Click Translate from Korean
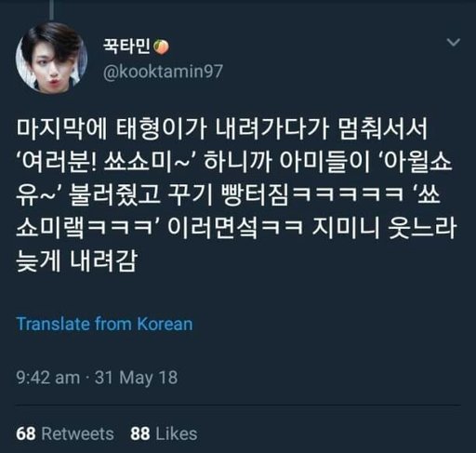The height and width of the screenshot is (453, 476). (x=104, y=324)
